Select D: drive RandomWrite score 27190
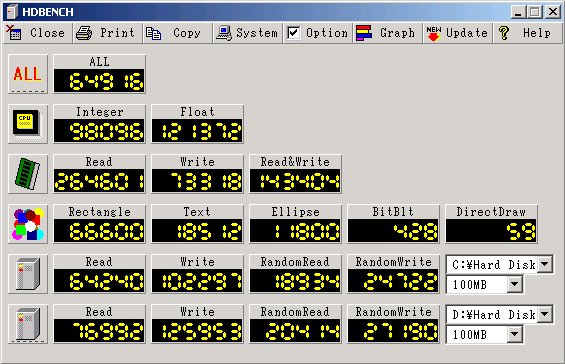The height and width of the screenshot is (364, 565). coord(393,331)
